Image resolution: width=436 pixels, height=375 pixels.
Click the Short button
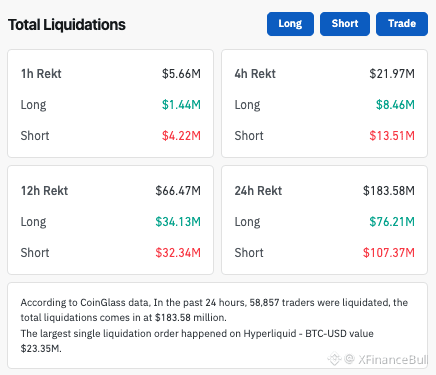click(345, 24)
